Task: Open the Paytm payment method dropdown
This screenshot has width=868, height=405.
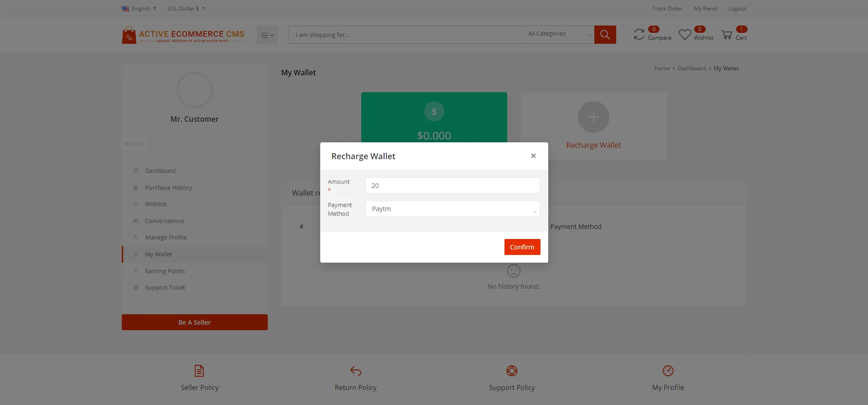Action: tap(452, 209)
